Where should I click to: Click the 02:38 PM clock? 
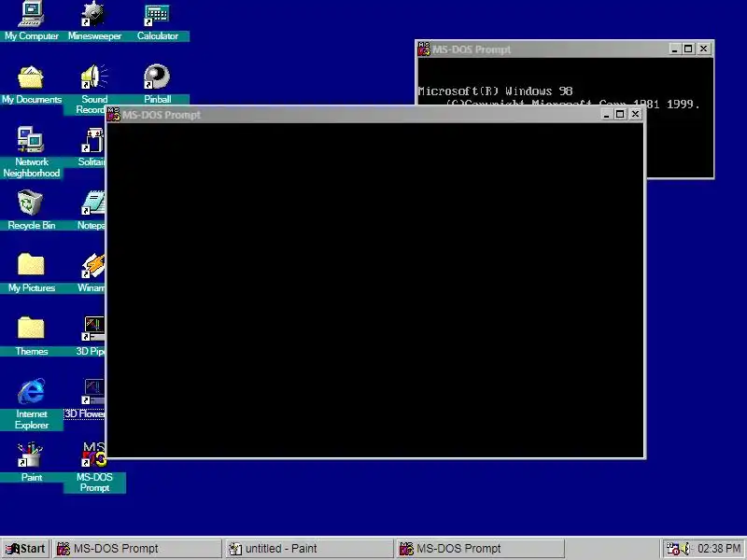coord(718,549)
